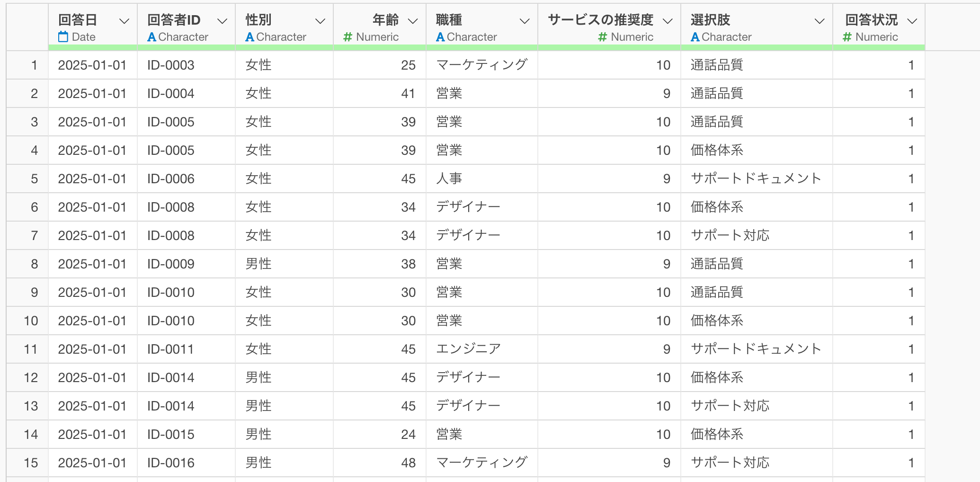The image size is (980, 482).
Task: Expand the 職種 column dropdown arrow
Action: click(x=525, y=21)
